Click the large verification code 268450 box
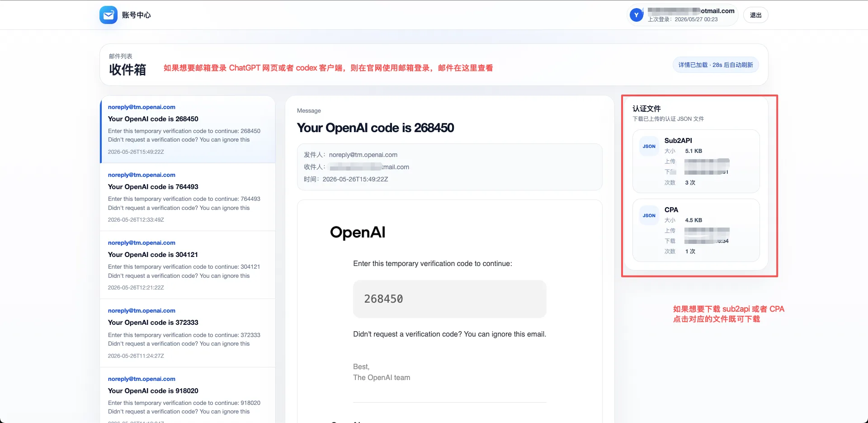The width and height of the screenshot is (868, 423). (450, 299)
